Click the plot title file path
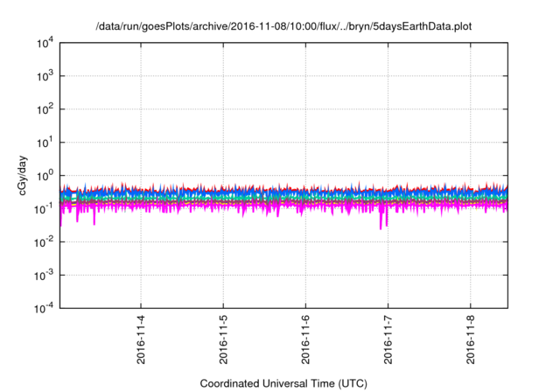Image resolution: width=560 pixels, height=392 pixels. (283, 26)
